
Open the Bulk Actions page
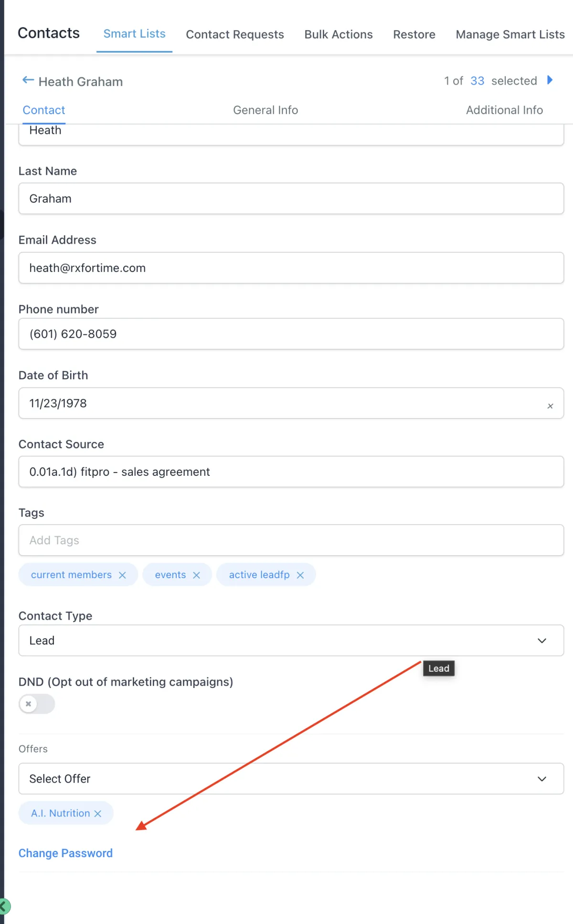[339, 34]
